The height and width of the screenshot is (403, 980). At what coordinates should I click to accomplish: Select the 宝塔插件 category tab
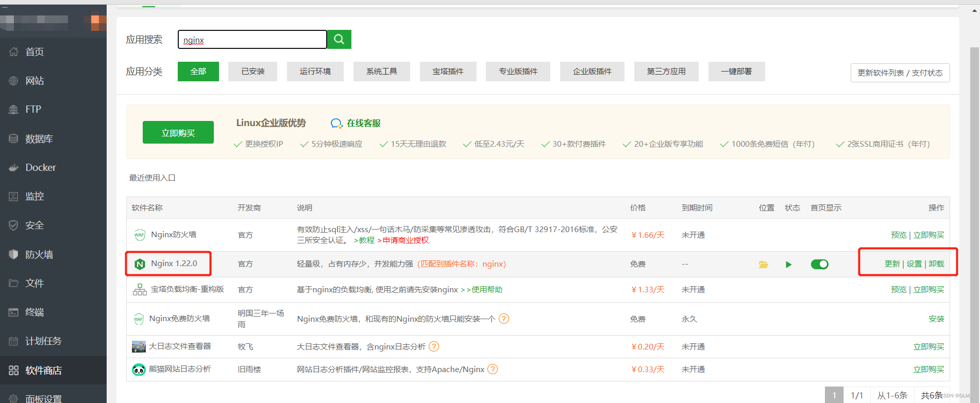pos(448,72)
